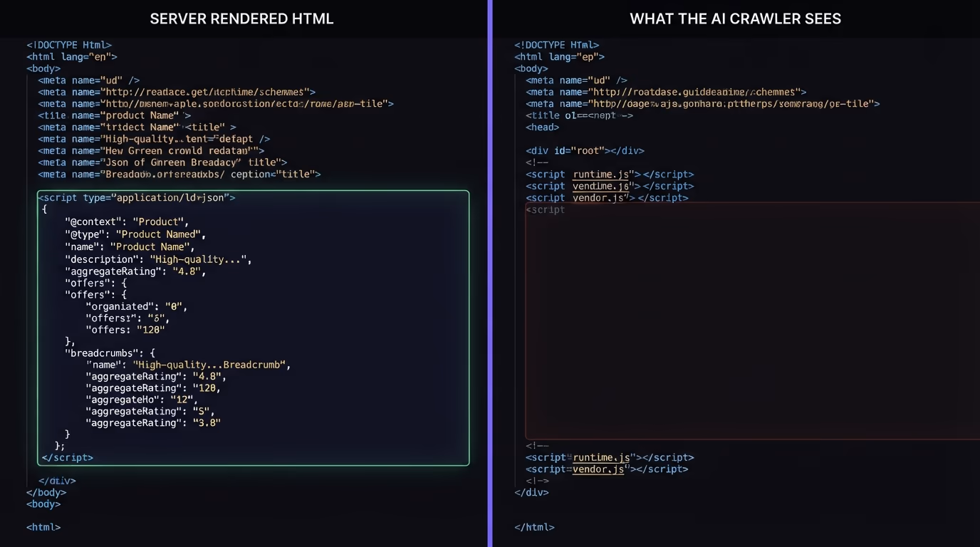The image size is (980, 547).
Task: Select the <html lang="en"> line
Action: click(72, 56)
